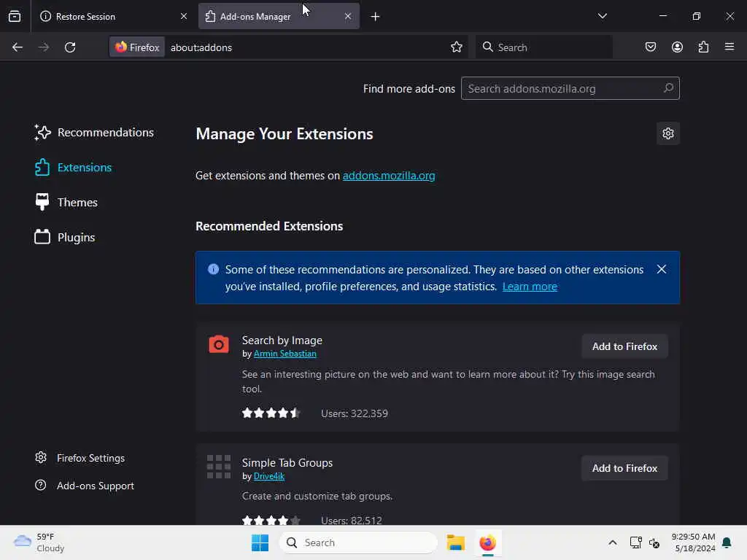Follow the addons.mozilla.org link
The height and width of the screenshot is (560, 747).
(x=389, y=176)
